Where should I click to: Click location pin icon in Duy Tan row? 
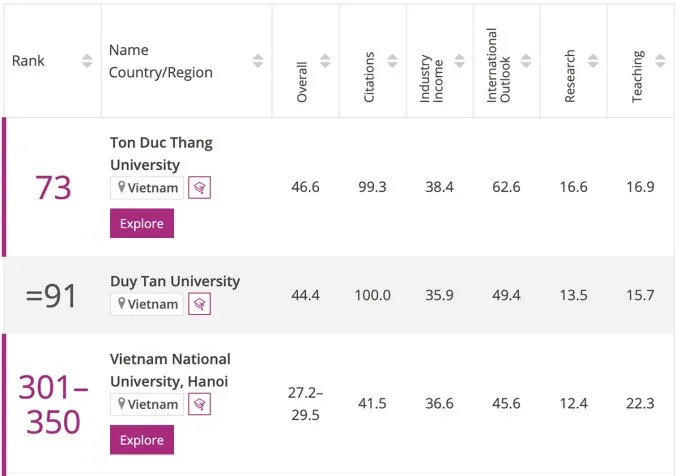click(x=122, y=304)
